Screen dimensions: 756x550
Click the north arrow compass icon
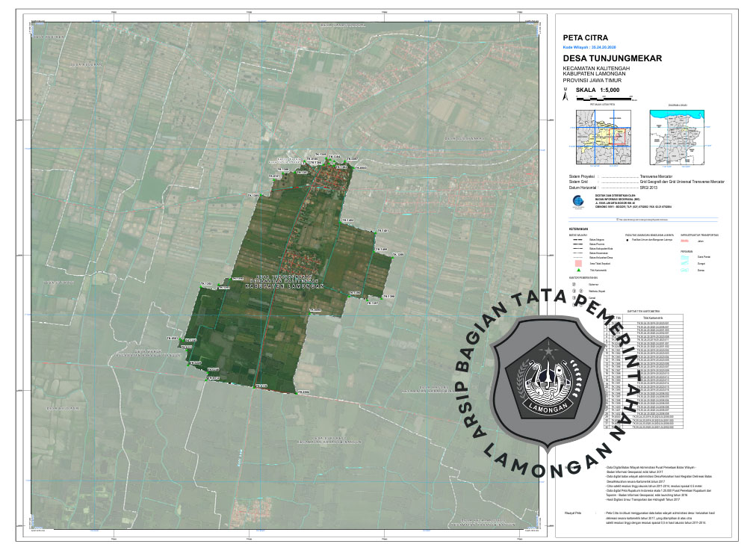coord(567,95)
